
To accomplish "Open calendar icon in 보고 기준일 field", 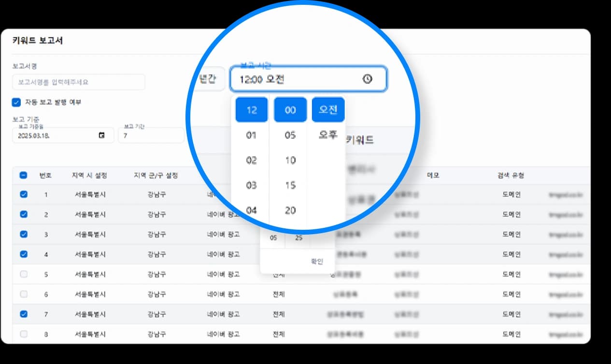I will 101,136.
